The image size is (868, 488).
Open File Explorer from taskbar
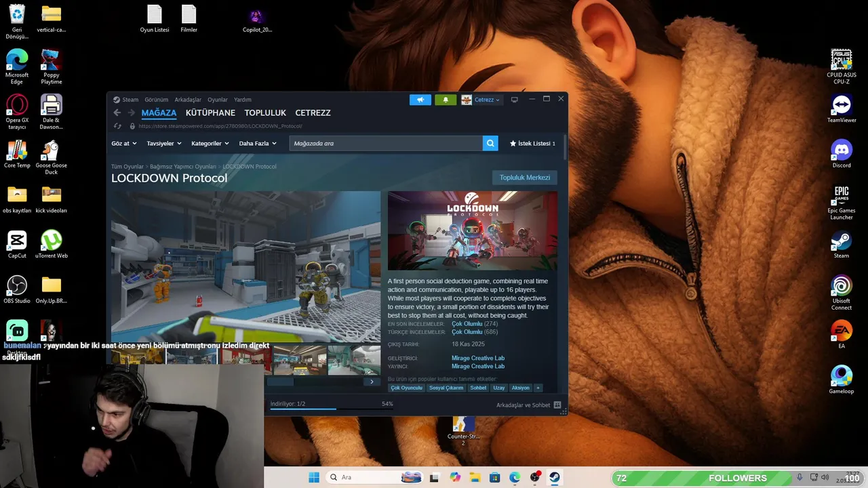point(475,477)
